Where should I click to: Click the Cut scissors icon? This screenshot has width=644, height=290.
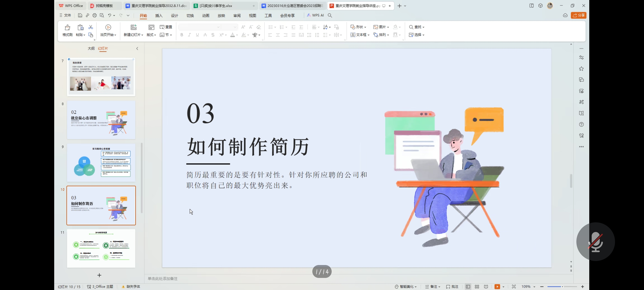click(x=91, y=27)
